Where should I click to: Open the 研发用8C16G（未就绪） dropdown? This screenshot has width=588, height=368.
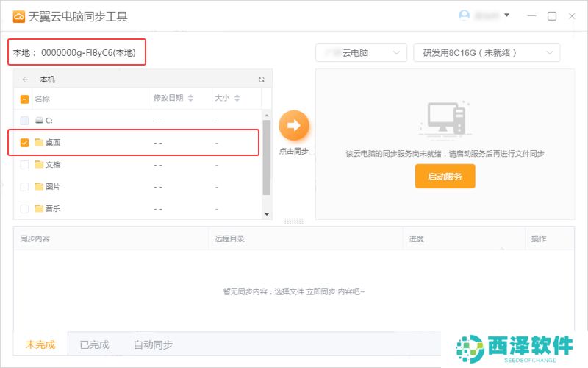coord(487,52)
